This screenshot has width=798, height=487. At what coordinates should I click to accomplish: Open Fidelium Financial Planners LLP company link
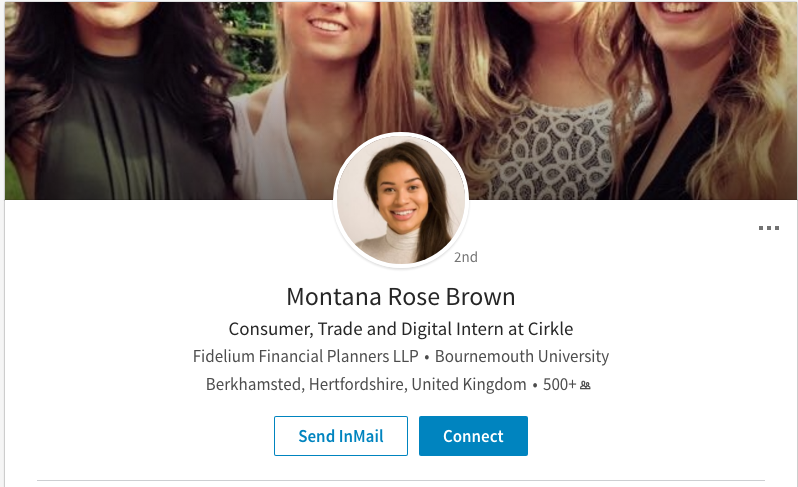pos(305,356)
